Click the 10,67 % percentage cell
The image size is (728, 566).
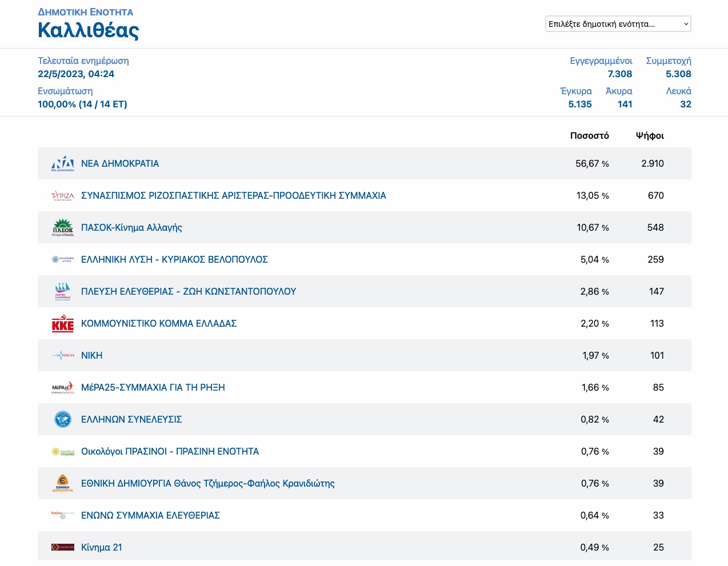(x=593, y=227)
